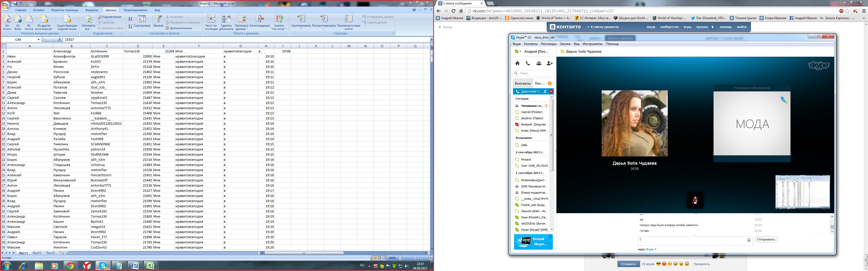This screenshot has height=271, width=868.
Task: Open Skype Звонки menu
Action: pyautogui.click(x=565, y=44)
